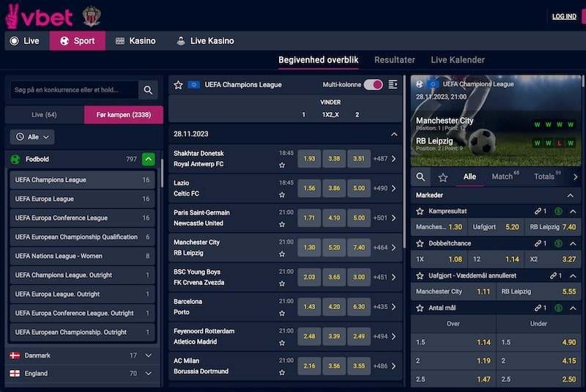Bet on Shakhtar Donetsk at 1.93

click(x=309, y=159)
